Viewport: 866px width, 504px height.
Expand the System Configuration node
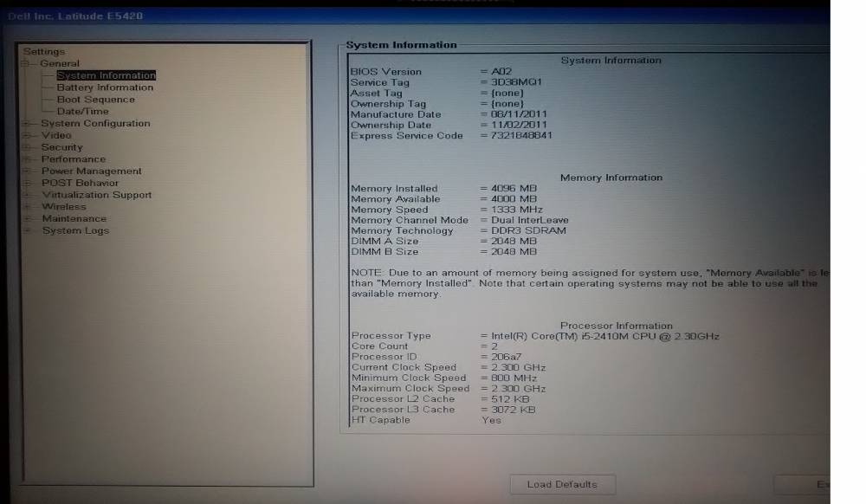[x=25, y=123]
